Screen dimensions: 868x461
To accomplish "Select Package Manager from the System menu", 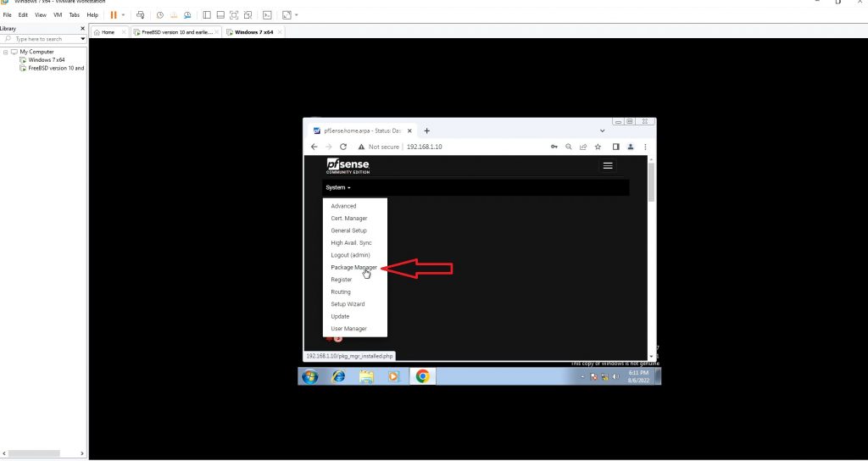I will (353, 267).
